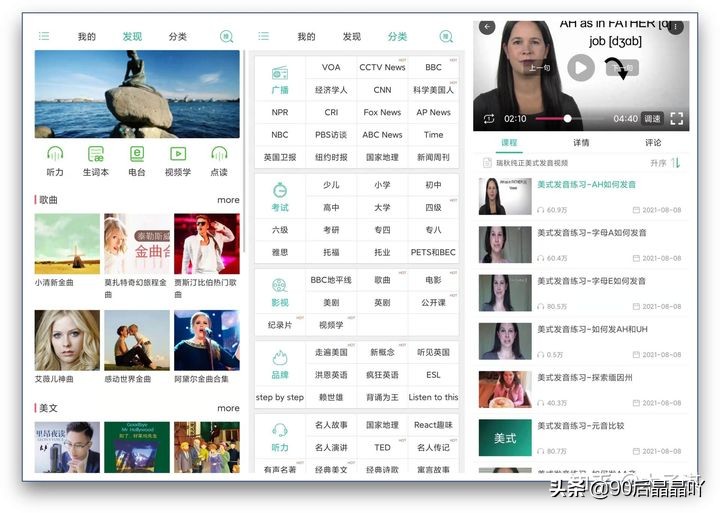The image size is (720, 513).
Task: Play lesson 美式发音练习-如何发AH和UH
Action: (581, 341)
